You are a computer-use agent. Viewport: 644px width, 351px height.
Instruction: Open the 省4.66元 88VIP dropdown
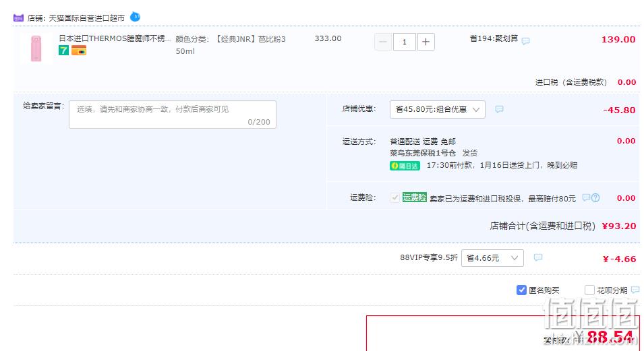click(492, 258)
